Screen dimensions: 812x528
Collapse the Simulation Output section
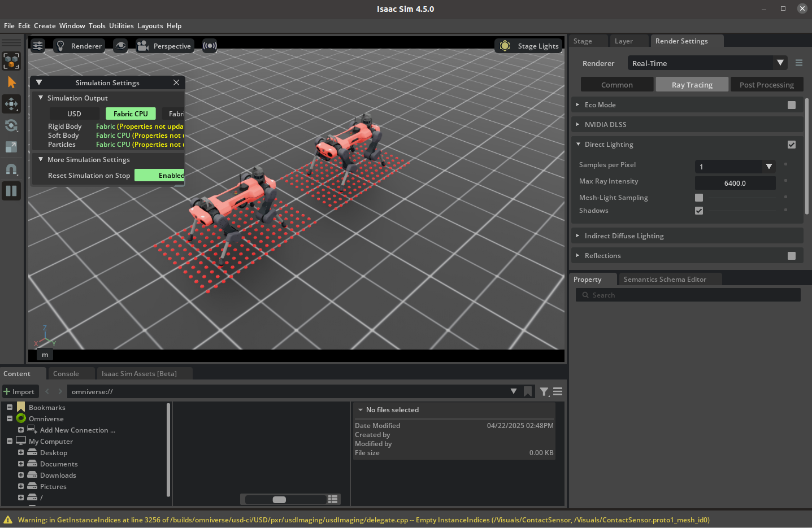pos(41,98)
